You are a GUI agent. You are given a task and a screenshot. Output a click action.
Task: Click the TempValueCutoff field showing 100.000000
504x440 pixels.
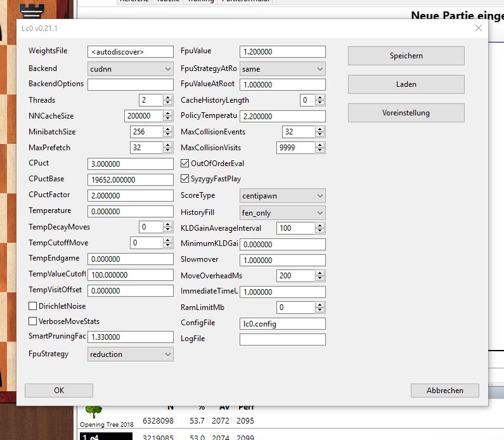coord(131,275)
